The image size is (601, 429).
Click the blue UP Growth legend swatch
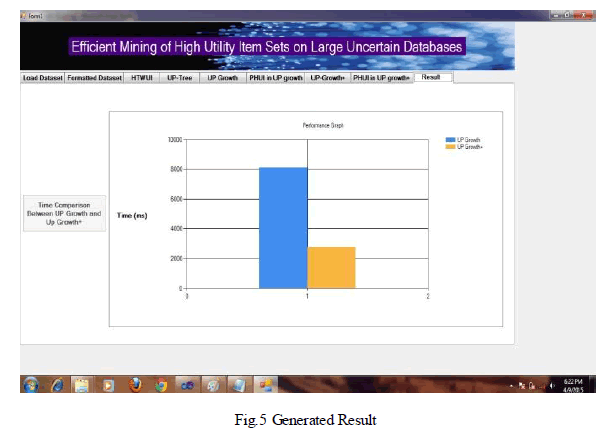(450, 140)
